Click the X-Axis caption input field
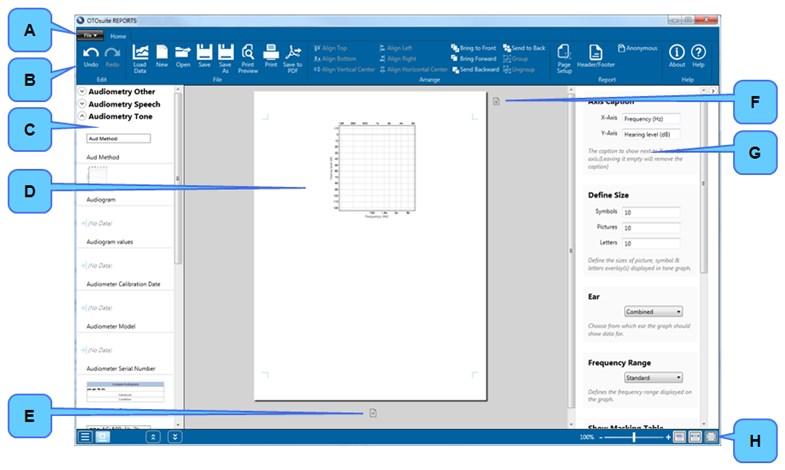This screenshot has width=785, height=470. coord(651,119)
